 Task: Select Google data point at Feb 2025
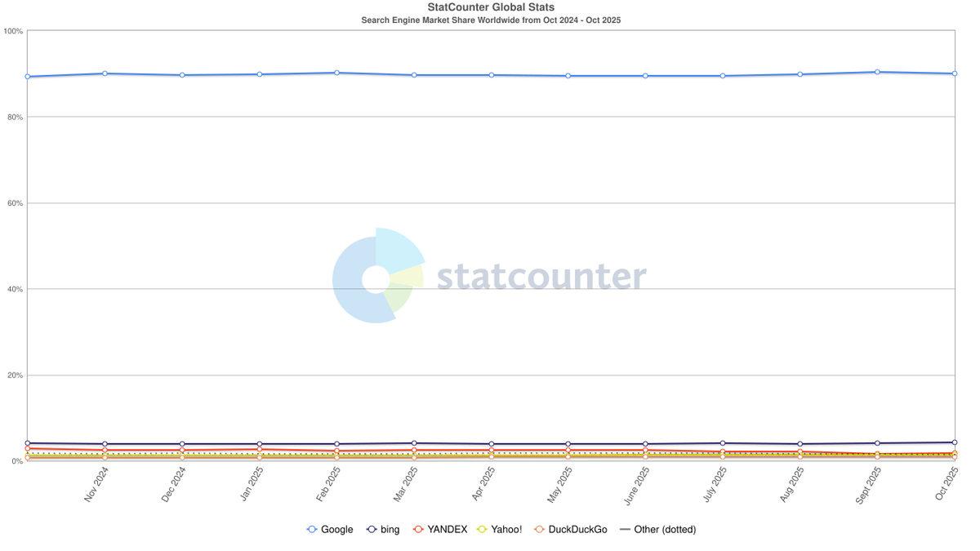tap(336, 73)
